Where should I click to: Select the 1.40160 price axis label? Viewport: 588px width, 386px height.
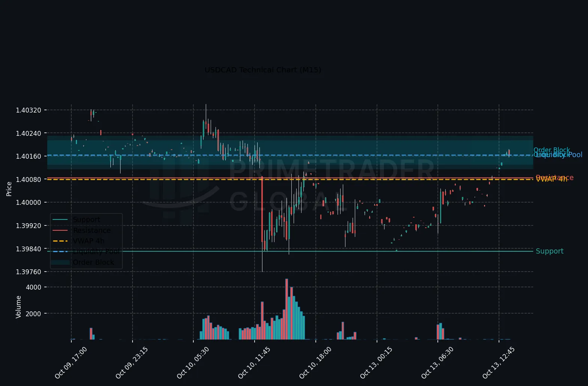pos(29,156)
